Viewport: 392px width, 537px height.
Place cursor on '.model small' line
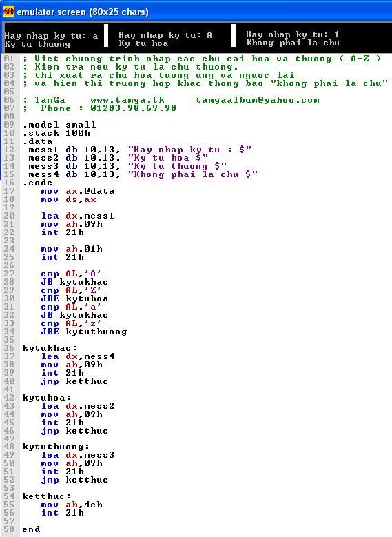[x=59, y=125]
